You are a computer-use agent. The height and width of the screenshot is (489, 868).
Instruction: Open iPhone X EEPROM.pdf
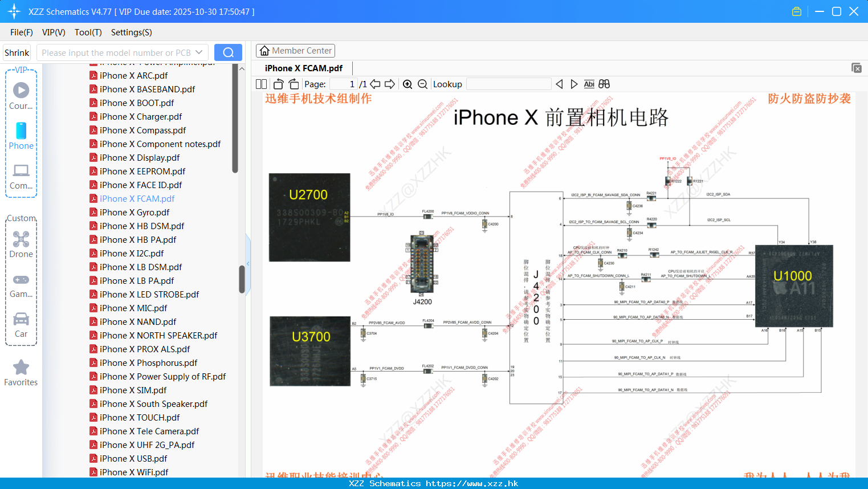(142, 171)
